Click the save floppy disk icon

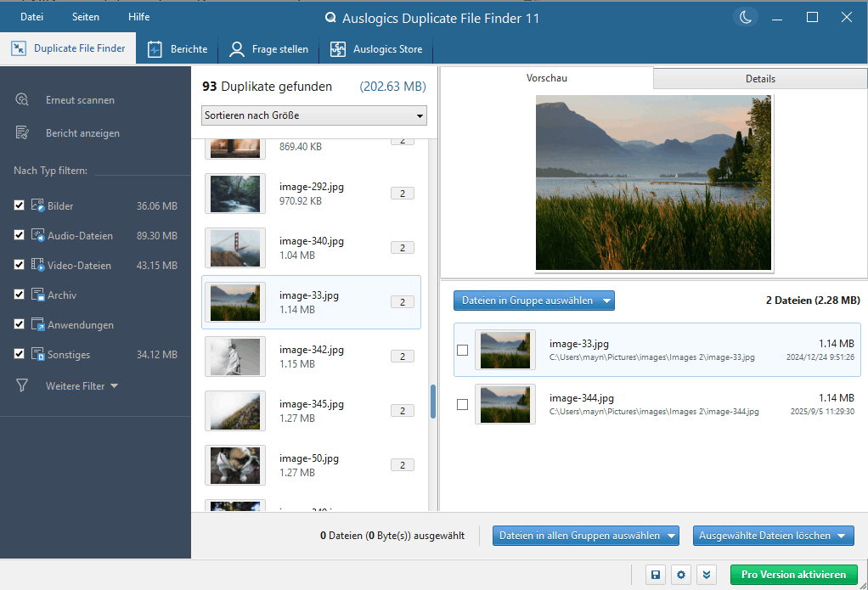[x=656, y=575]
